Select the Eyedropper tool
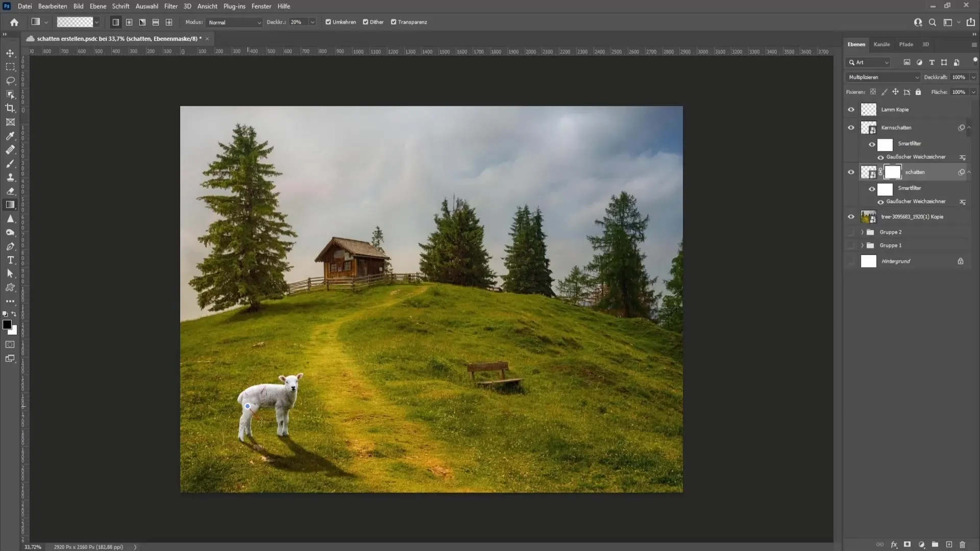Image resolution: width=980 pixels, height=551 pixels. (9, 135)
